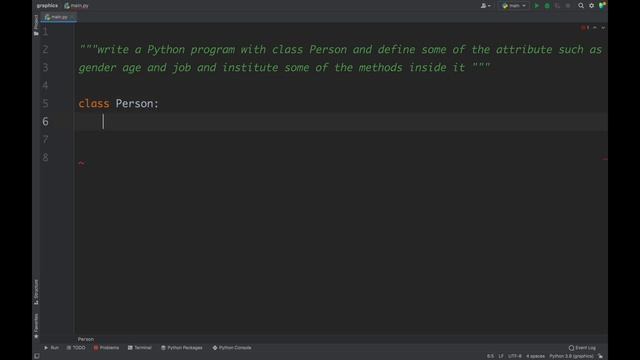Image resolution: width=640 pixels, height=360 pixels.
Task: Open the Python Console tool window
Action: 232,348
